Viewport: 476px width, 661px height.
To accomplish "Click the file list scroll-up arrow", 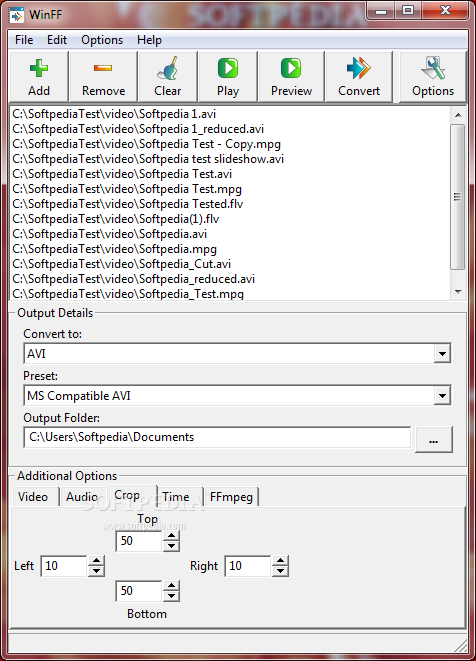I will [458, 115].
